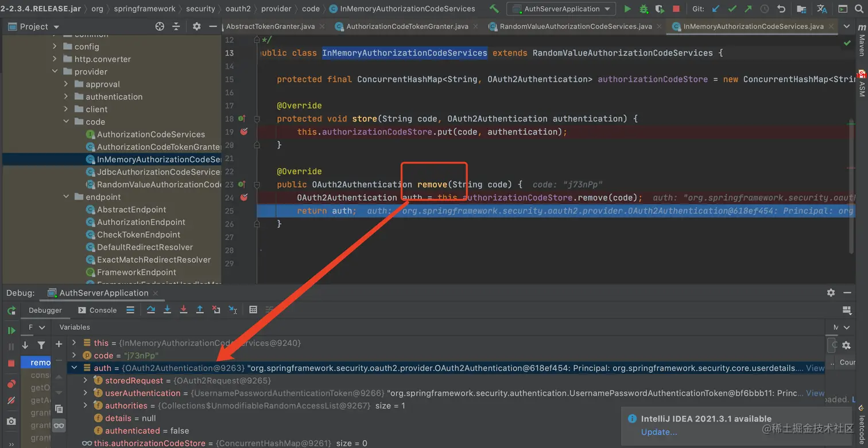The image size is (868, 448).
Task: View breakpoints with the double red circle icon
Action: 11,384
